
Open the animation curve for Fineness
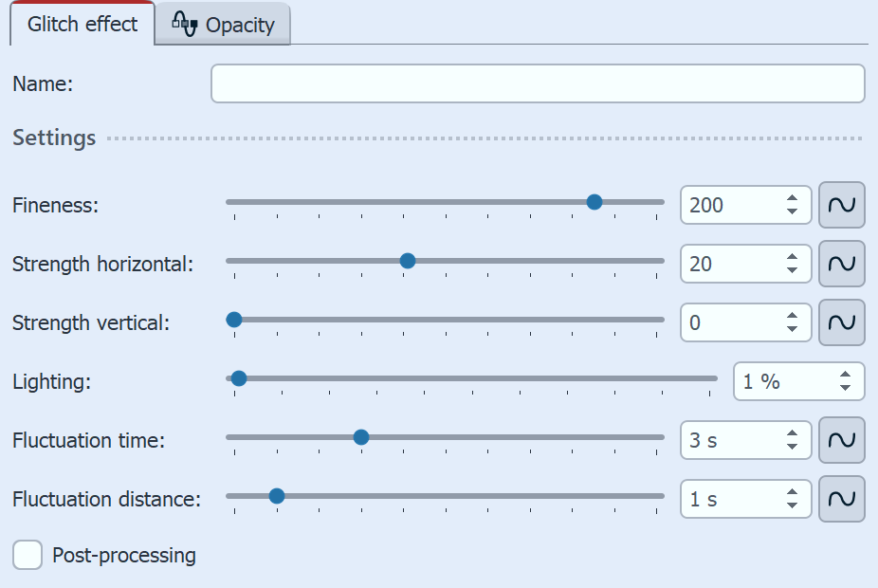[x=841, y=205]
